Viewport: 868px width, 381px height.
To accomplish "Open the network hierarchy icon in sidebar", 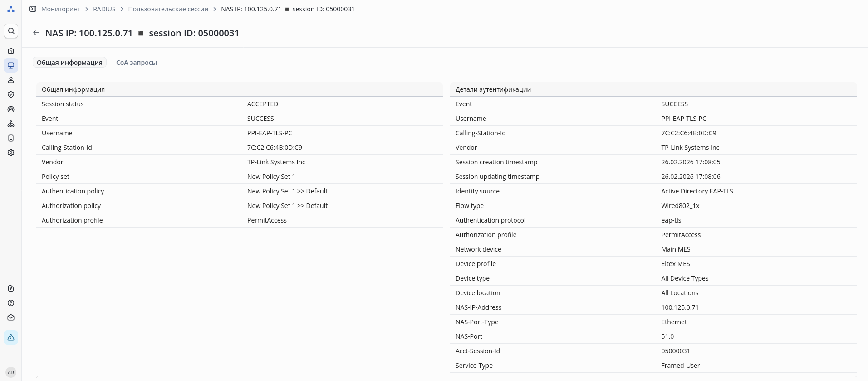I will click(11, 124).
